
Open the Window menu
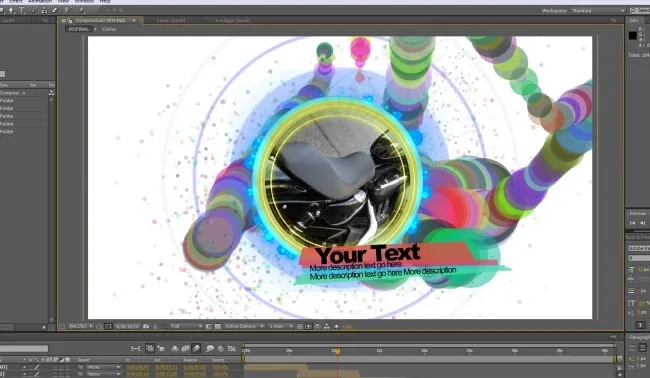point(84,2)
